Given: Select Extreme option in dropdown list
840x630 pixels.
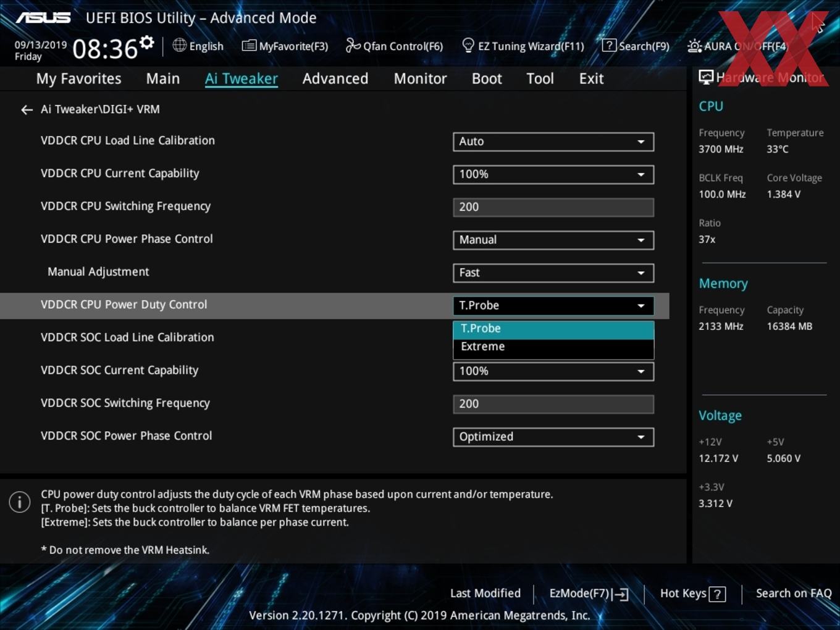Looking at the screenshot, I should click(553, 347).
